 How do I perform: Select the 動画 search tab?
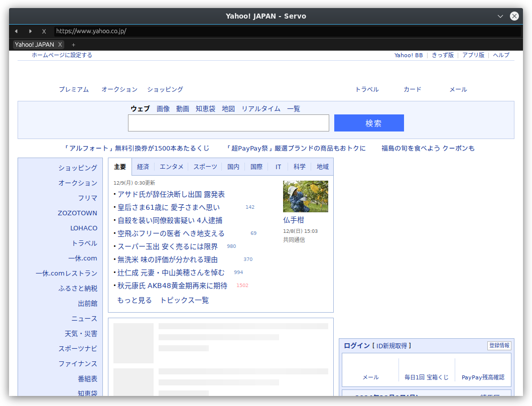pos(183,108)
